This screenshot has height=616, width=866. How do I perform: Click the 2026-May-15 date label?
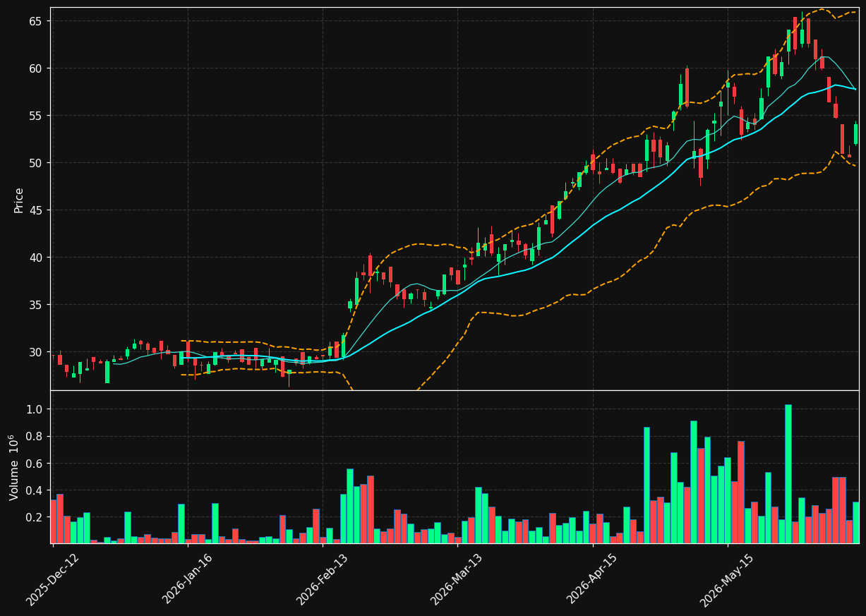tap(726, 579)
